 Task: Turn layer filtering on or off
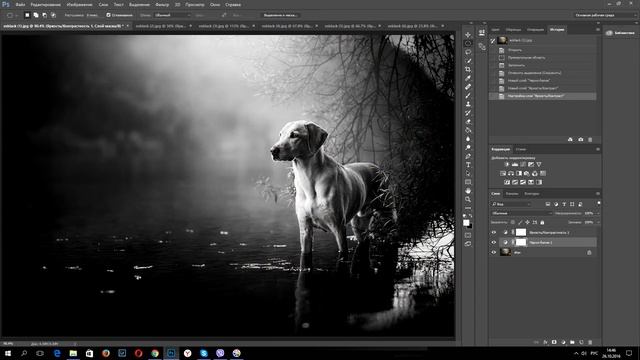[x=599, y=203]
